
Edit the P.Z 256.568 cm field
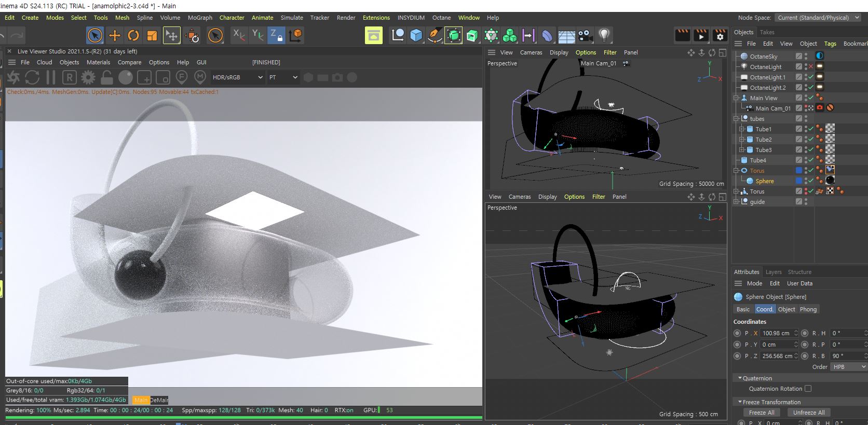(779, 356)
